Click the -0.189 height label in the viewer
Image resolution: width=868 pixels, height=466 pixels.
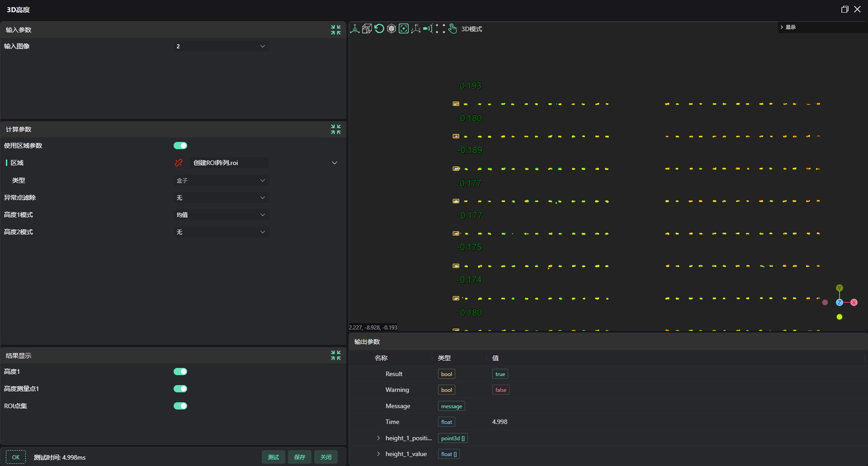(x=470, y=150)
